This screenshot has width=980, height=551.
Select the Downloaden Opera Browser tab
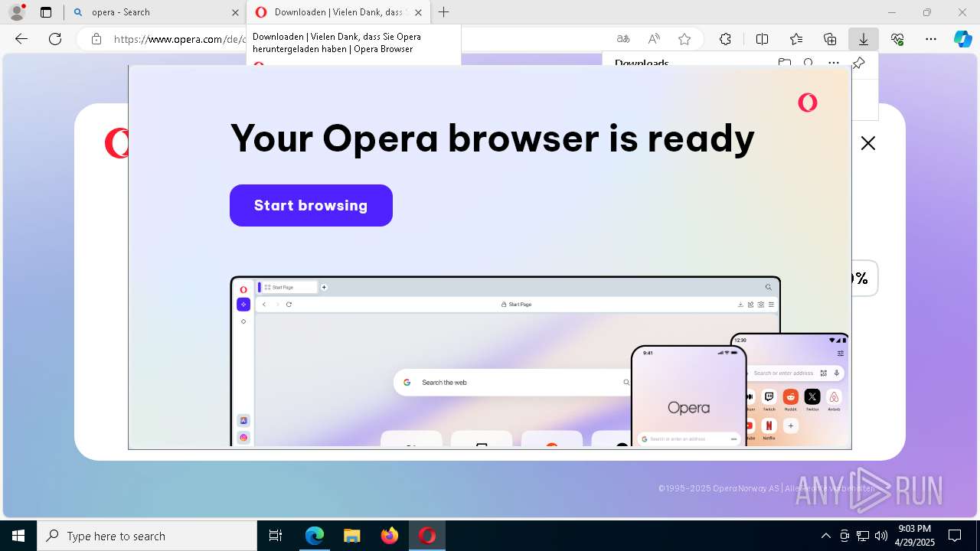coord(338,12)
